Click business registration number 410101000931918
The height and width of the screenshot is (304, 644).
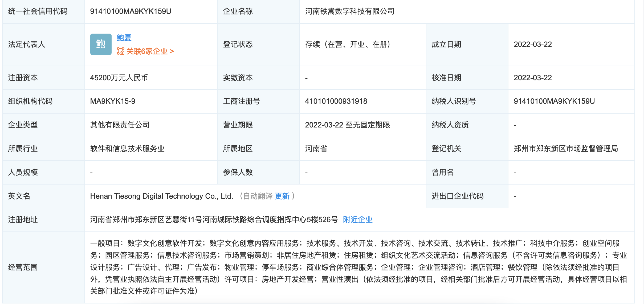pyautogui.click(x=337, y=101)
